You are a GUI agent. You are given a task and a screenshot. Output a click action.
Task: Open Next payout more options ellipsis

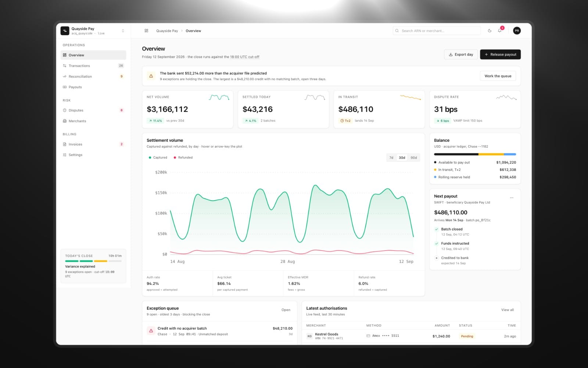512,198
